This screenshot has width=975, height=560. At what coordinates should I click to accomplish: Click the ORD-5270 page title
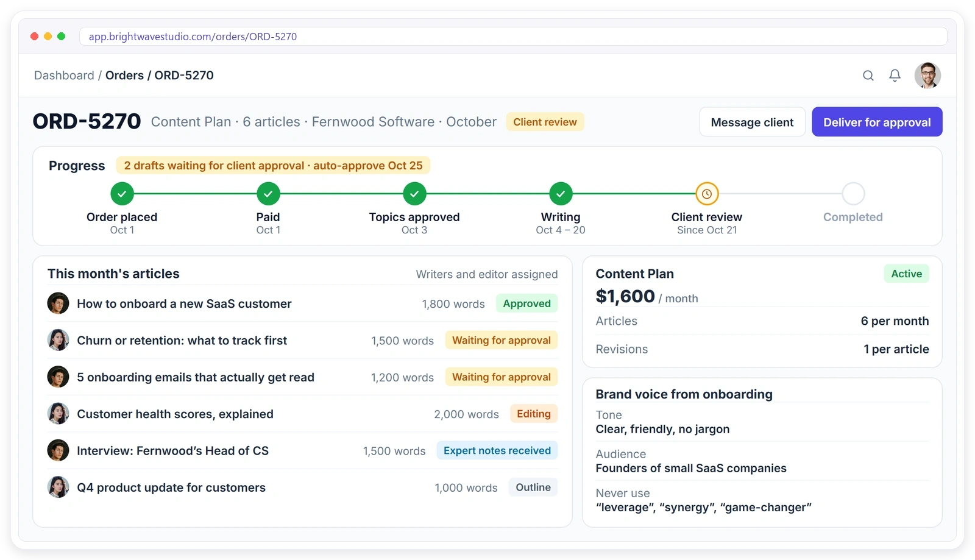pyautogui.click(x=87, y=121)
